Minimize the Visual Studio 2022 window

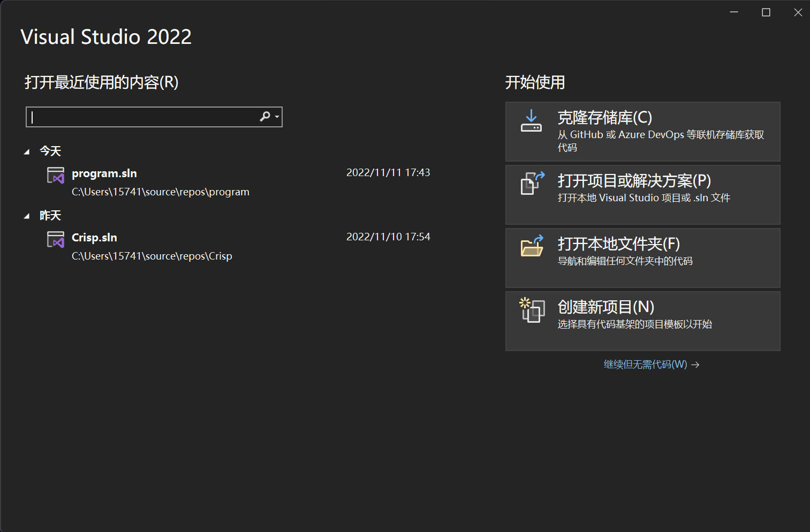(734, 12)
